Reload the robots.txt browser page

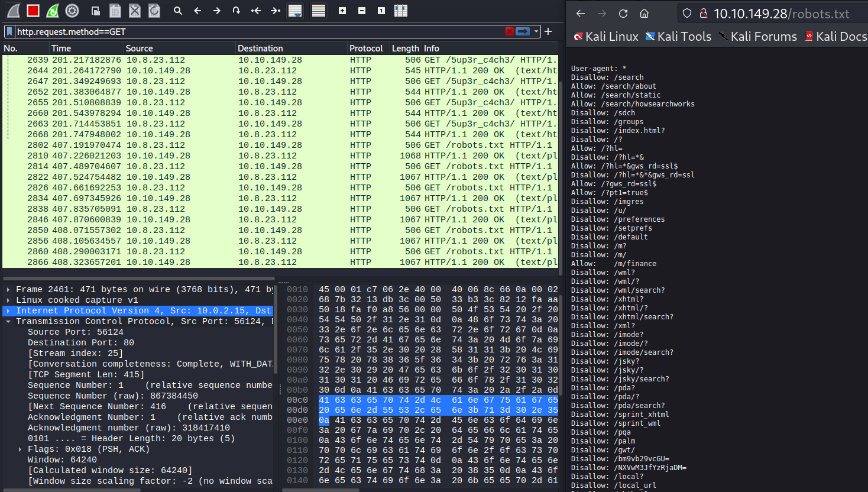[623, 14]
